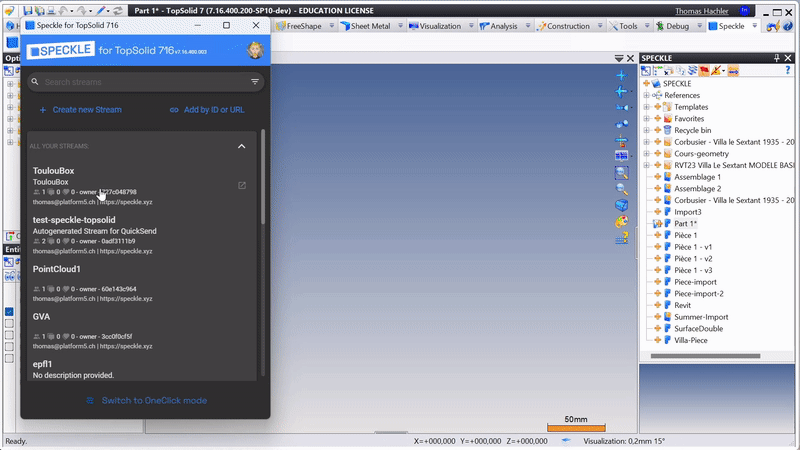Activate zoom window magnifier icon
The height and width of the screenshot is (450, 800).
pyautogui.click(x=621, y=173)
